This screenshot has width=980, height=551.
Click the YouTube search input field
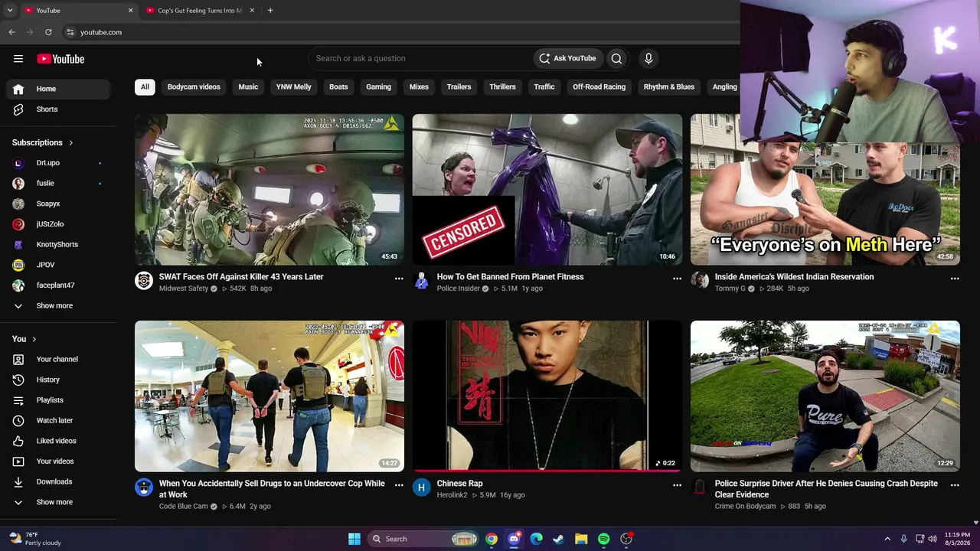pyautogui.click(x=421, y=58)
